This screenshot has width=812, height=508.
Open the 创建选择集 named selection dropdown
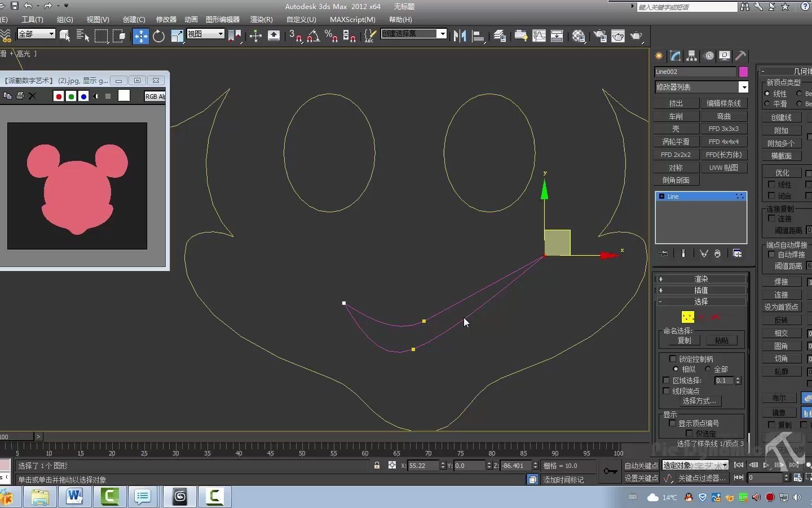tap(414, 34)
